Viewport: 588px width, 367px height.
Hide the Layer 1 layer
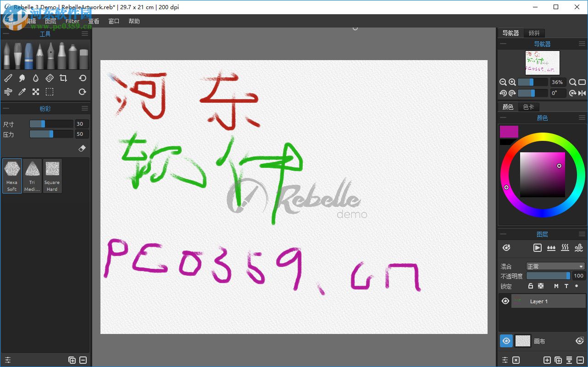point(505,301)
